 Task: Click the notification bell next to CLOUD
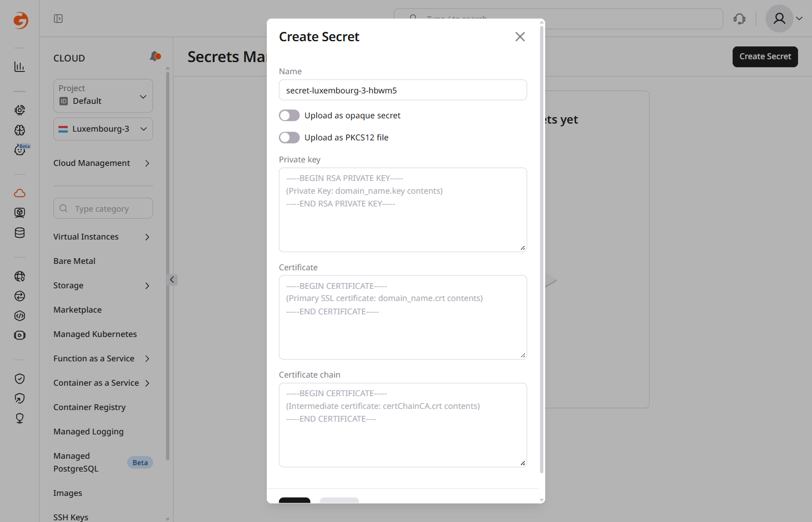click(x=155, y=56)
